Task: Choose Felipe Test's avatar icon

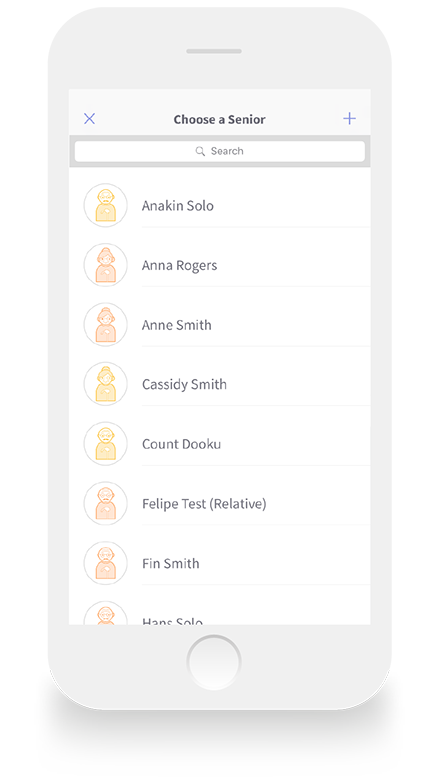Action: (105, 504)
